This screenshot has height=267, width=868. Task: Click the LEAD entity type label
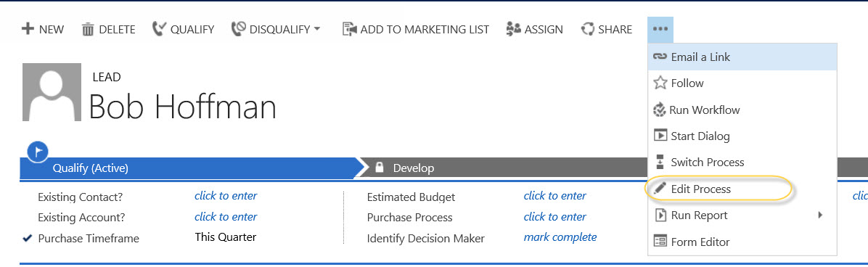tap(107, 77)
